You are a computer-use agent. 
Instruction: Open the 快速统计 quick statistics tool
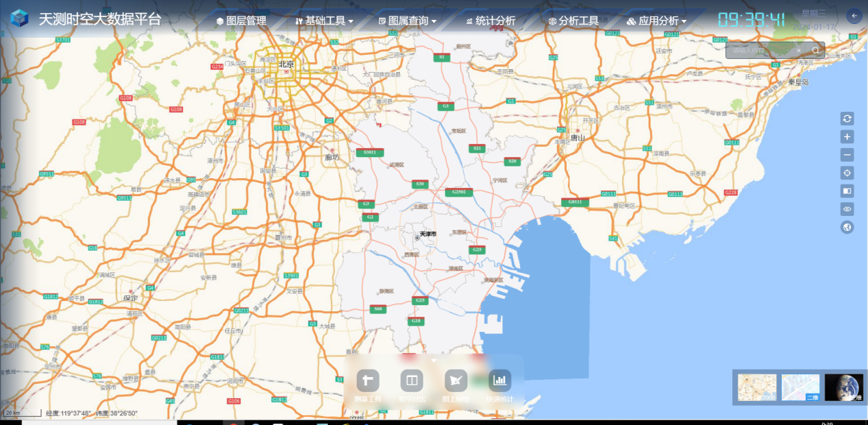coord(499,385)
